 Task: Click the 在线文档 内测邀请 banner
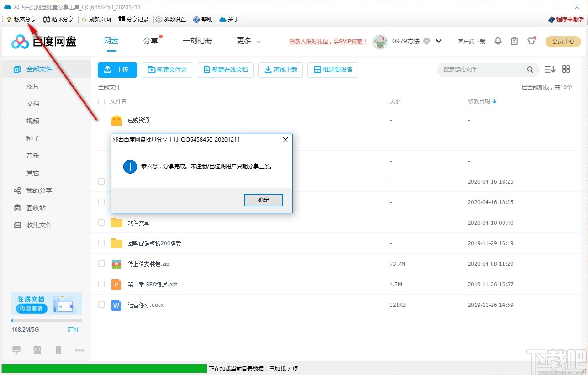pos(47,304)
